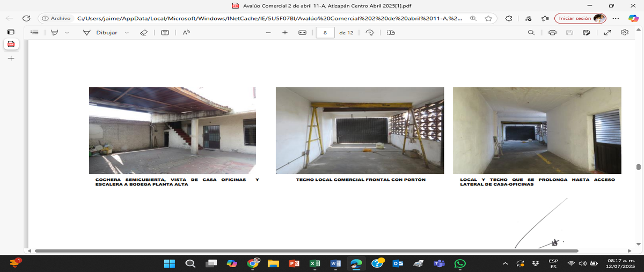Print the PDF document
The width and height of the screenshot is (644, 272).
552,32
